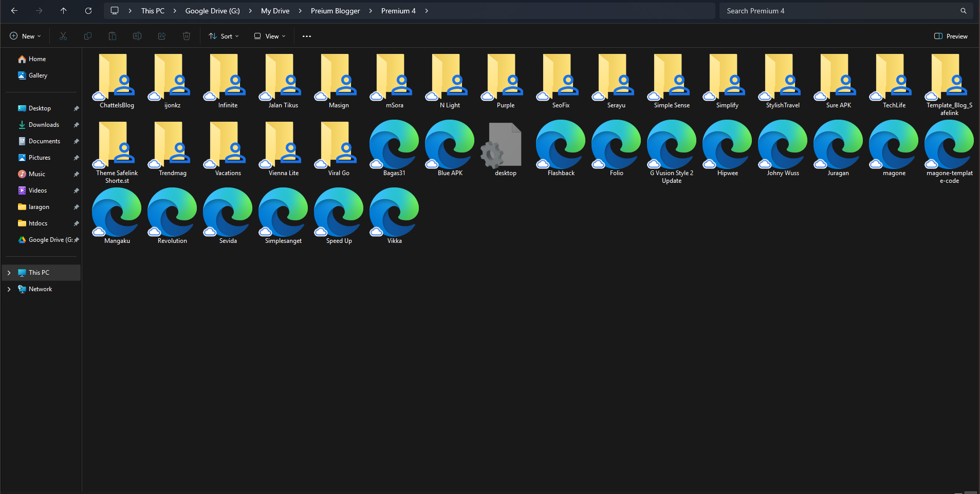Go back with the Back arrow

coord(14,11)
